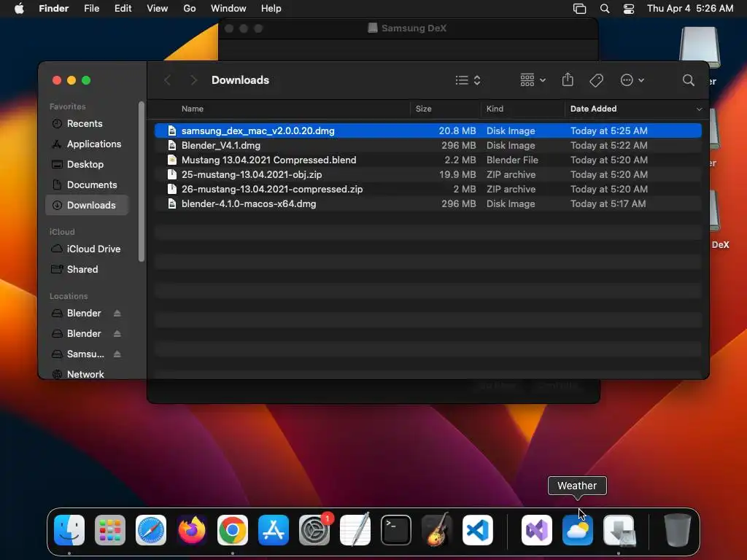Open the Edit menu
Viewport: 747px width, 560px height.
(x=123, y=9)
